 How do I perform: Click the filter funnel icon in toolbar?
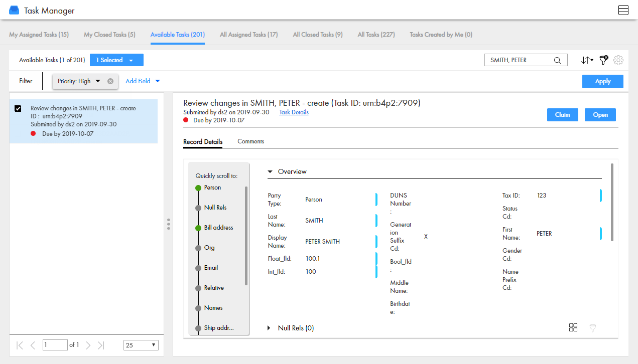[604, 60]
